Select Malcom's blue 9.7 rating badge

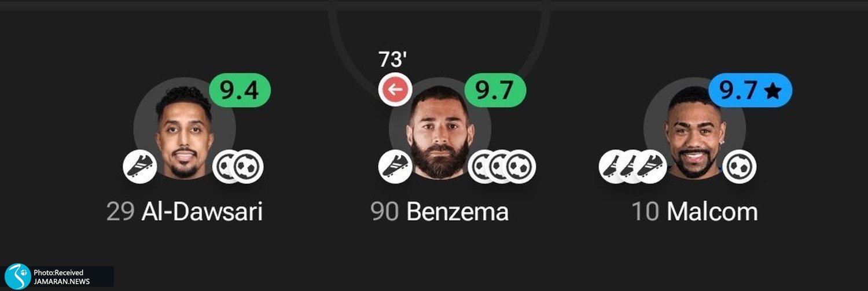pyautogui.click(x=751, y=91)
